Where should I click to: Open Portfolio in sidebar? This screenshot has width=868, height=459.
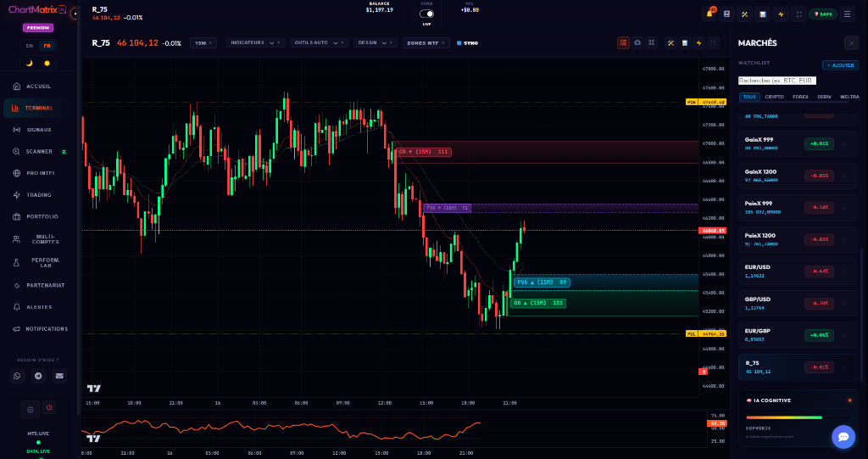(x=39, y=216)
